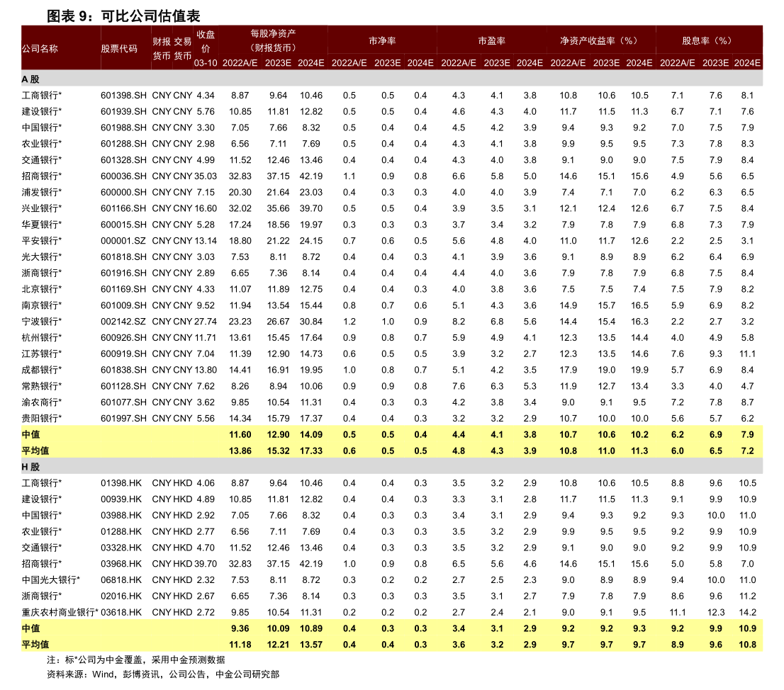Click the cell showing 13.57
The width and height of the screenshot is (784, 690).
click(x=310, y=645)
